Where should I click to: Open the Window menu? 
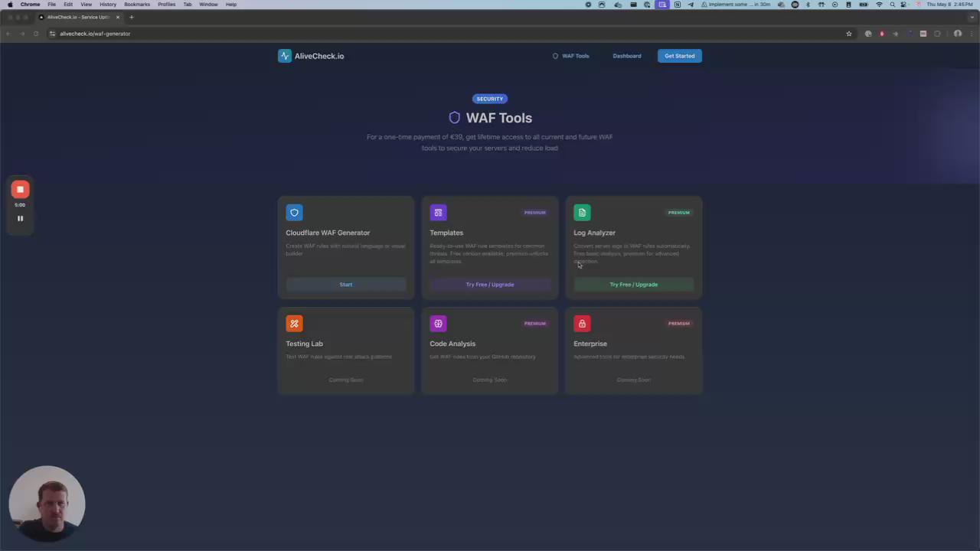click(x=208, y=5)
